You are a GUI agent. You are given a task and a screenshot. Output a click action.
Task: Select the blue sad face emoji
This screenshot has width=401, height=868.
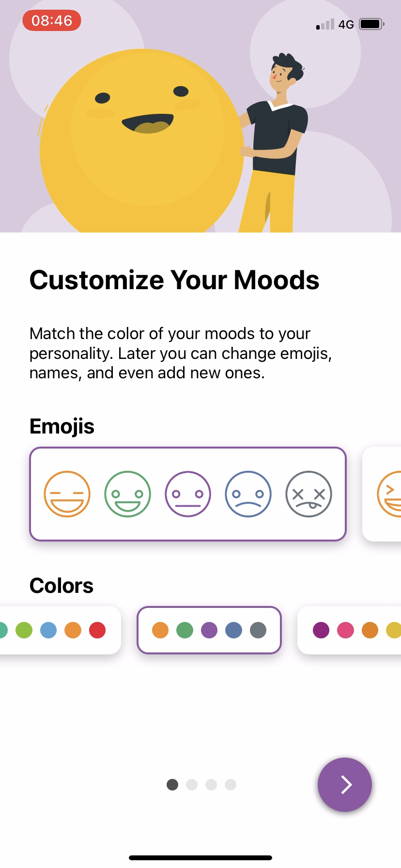click(248, 494)
